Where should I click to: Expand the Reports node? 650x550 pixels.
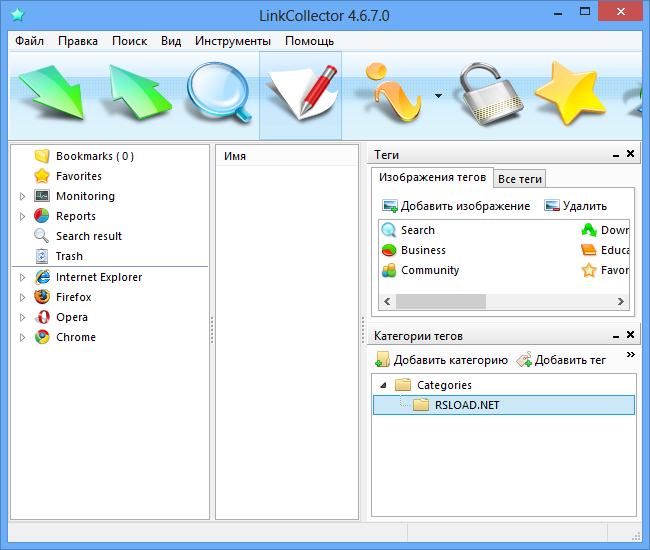pyautogui.click(x=22, y=216)
